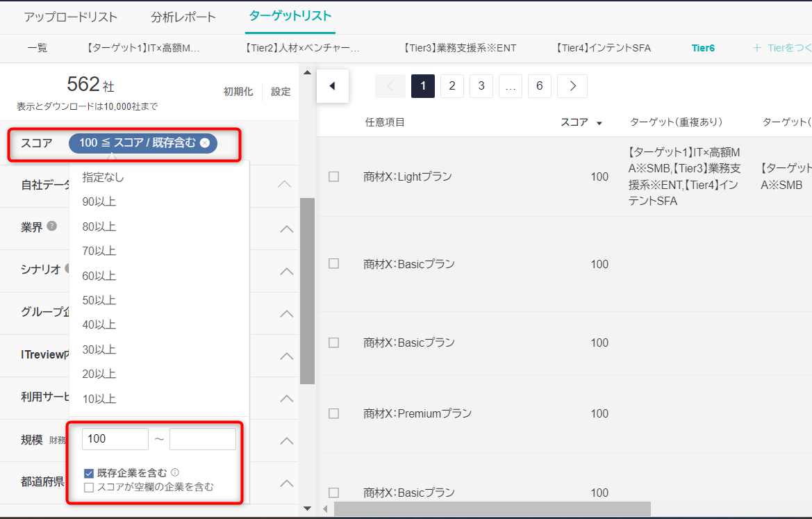Screen dimensions: 812x519
Task: Collapse the left filter panel with the triangle arrow
Action: point(332,86)
